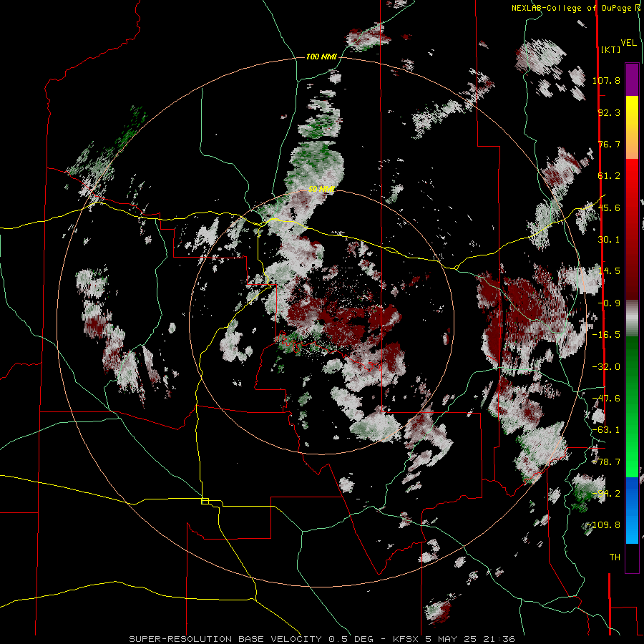644x644 pixels.
Task: Click the -47.6 velocity scale value
Action: coord(606,399)
